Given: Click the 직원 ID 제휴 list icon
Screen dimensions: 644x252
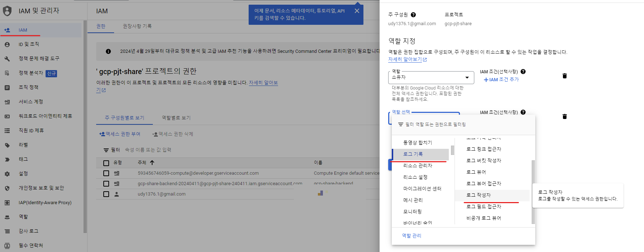Looking at the screenshot, I should tap(7, 131).
